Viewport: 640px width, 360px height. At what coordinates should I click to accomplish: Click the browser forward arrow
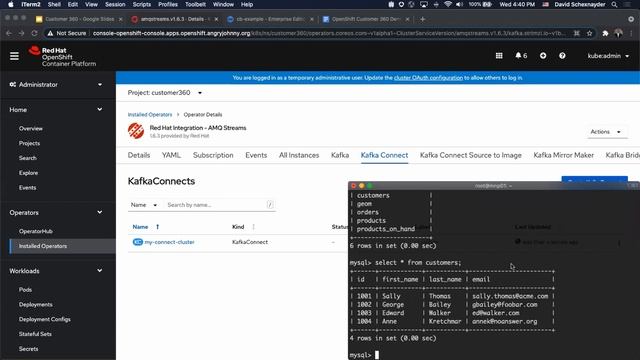[22, 33]
